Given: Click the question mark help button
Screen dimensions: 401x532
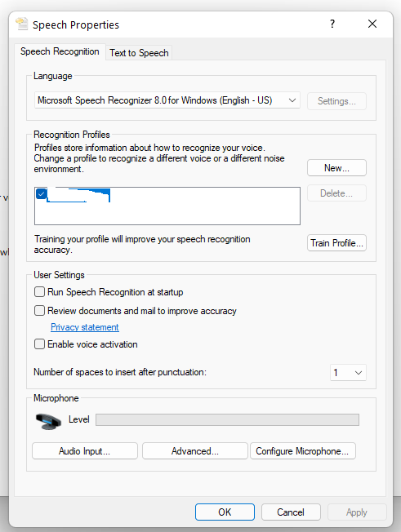Looking at the screenshot, I should [x=332, y=24].
